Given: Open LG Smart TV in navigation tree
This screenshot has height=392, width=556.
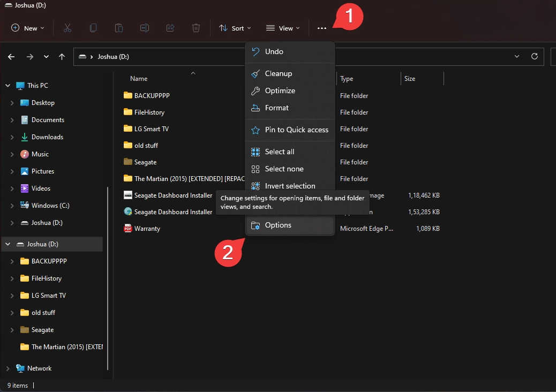Looking at the screenshot, I should (x=43, y=296).
